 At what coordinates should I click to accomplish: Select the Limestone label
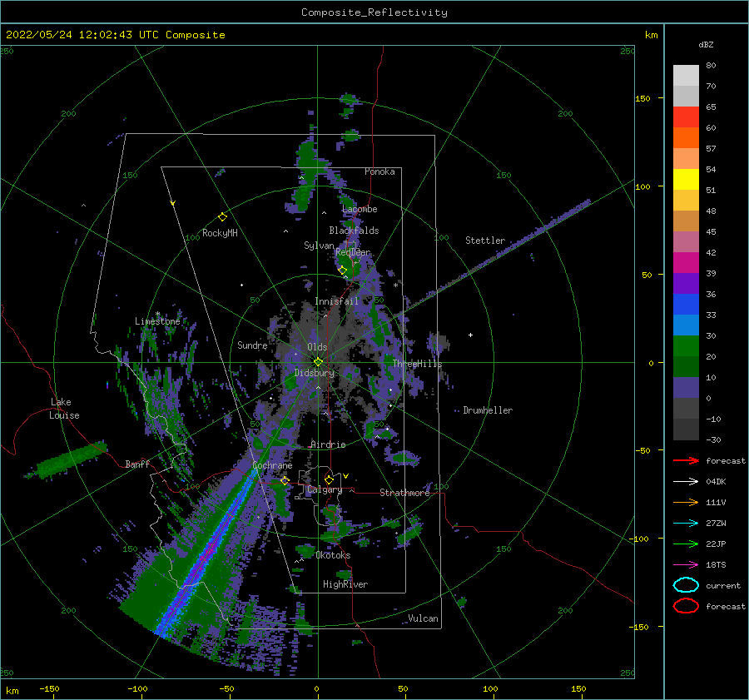(x=157, y=321)
